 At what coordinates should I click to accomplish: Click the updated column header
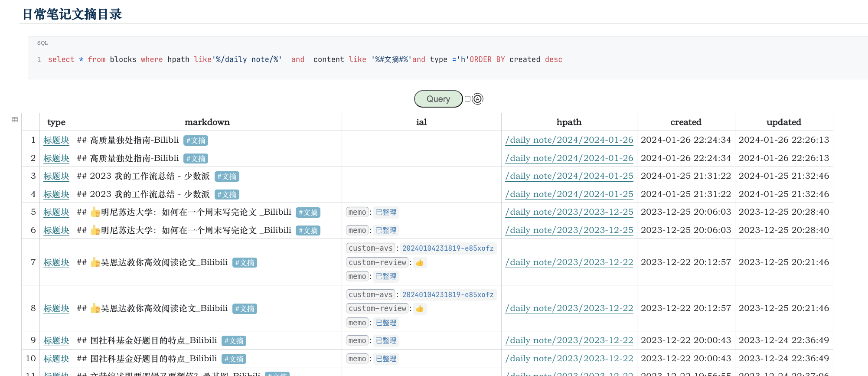tap(783, 122)
